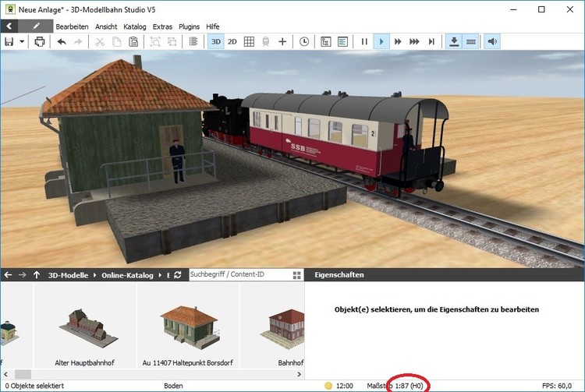
Task: Mute the sound with speaker button
Action: tap(491, 41)
